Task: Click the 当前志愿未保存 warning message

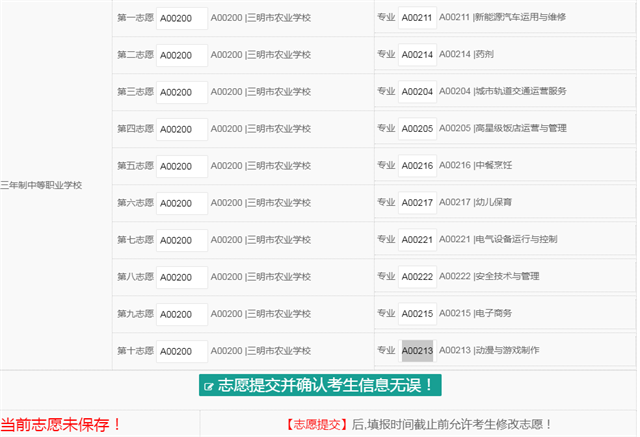Action: tap(61, 424)
